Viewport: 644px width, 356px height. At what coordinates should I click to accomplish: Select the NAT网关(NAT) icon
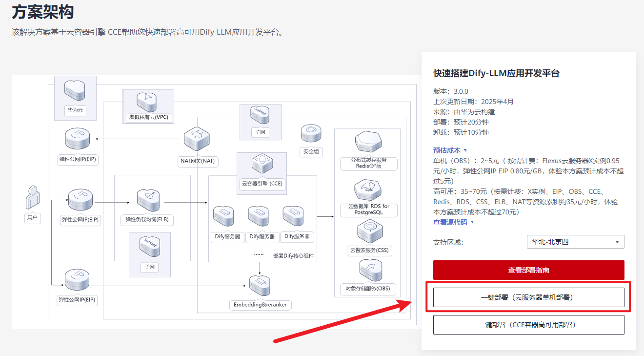point(197,139)
